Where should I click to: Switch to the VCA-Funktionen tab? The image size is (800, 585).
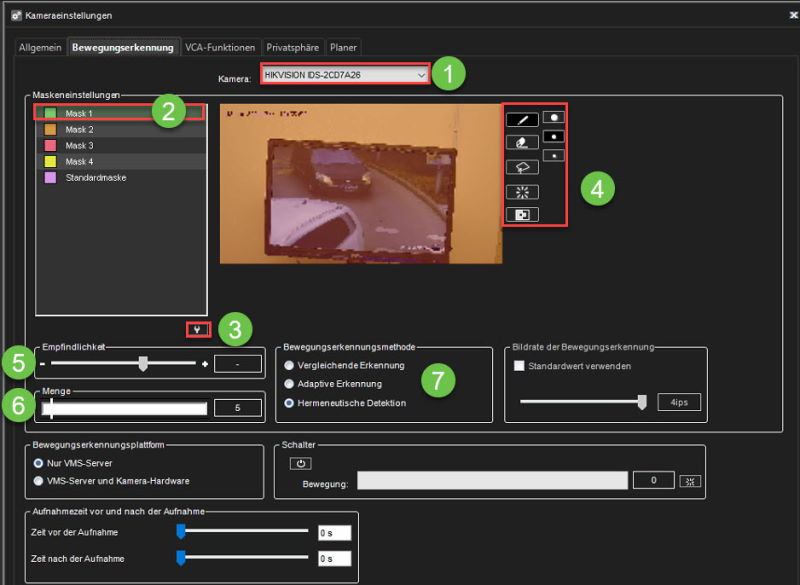(x=219, y=47)
